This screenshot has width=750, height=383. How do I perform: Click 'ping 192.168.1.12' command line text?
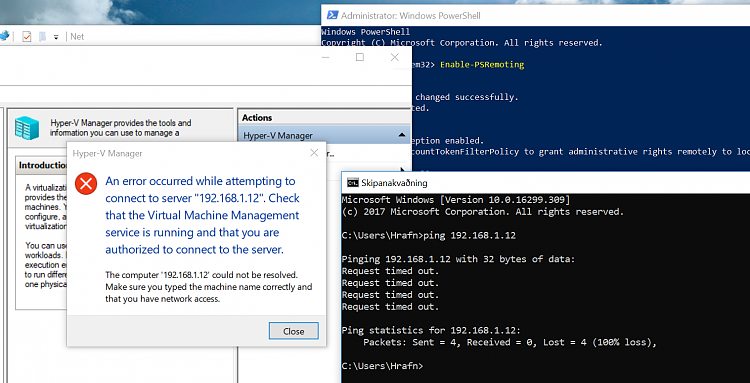pos(470,235)
